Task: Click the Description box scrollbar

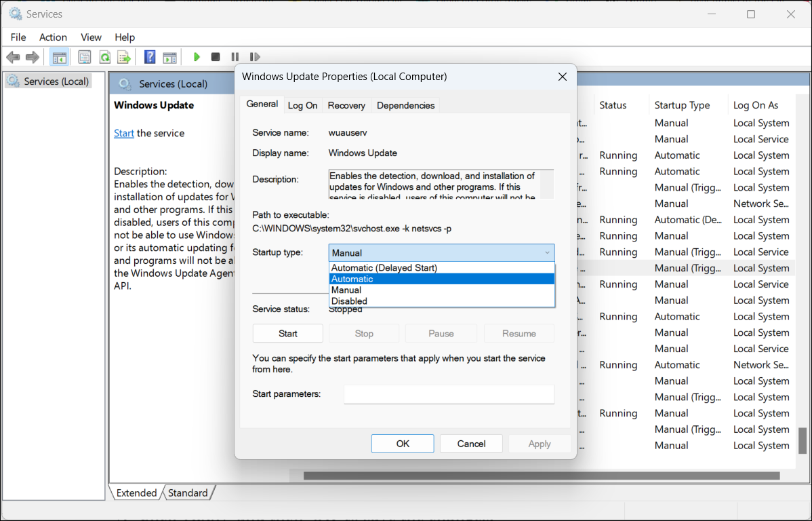Action: [547, 185]
